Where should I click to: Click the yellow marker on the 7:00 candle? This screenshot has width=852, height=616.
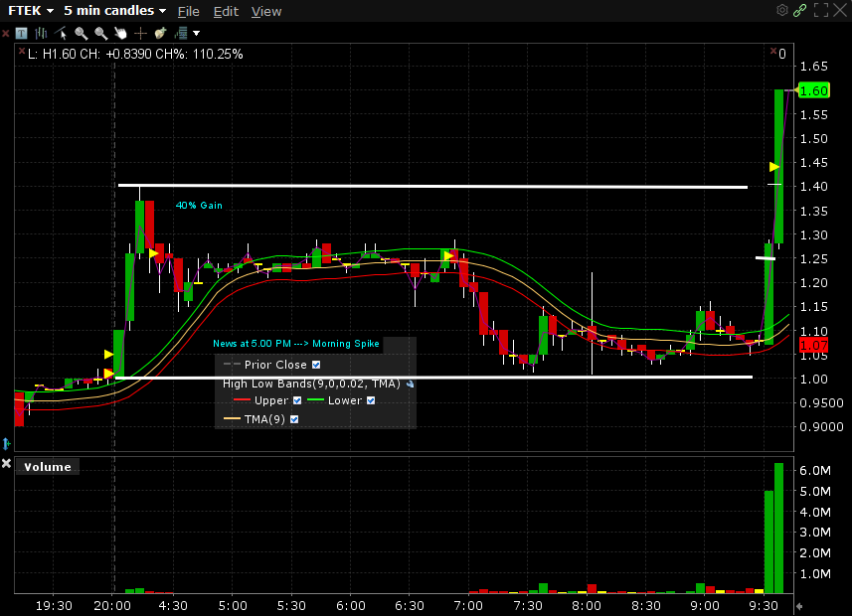point(448,255)
